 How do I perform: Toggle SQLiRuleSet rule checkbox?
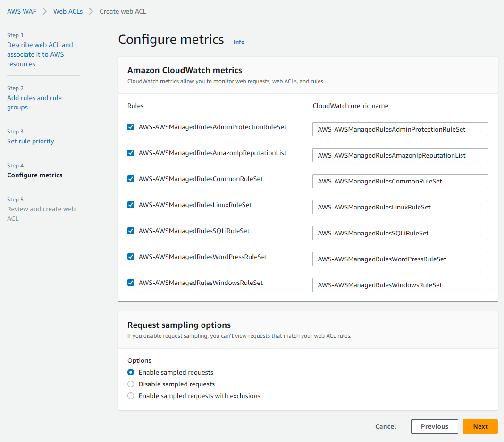131,231
